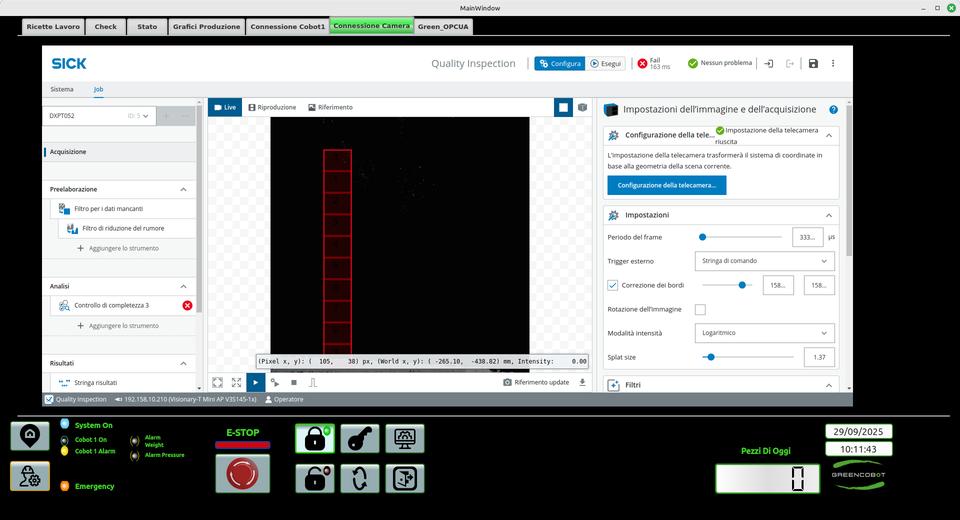
Task: Open the monitor diagnostics button
Action: pyautogui.click(x=405, y=439)
